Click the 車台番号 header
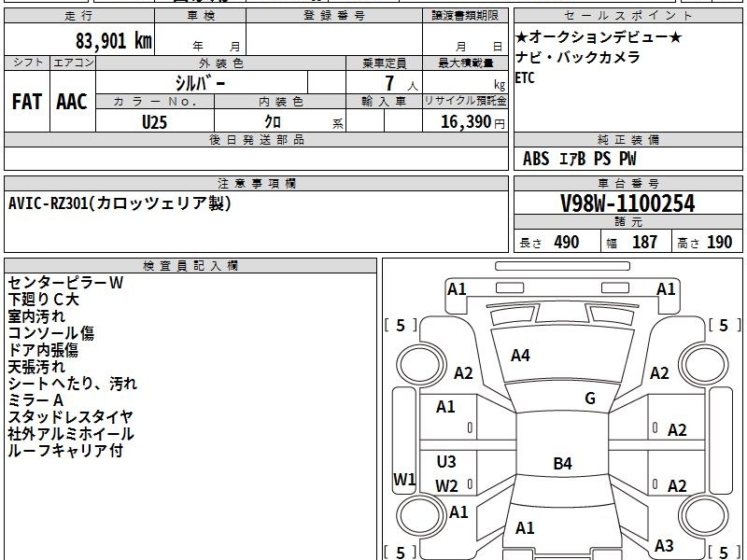This screenshot has height=560, width=747. (x=627, y=184)
